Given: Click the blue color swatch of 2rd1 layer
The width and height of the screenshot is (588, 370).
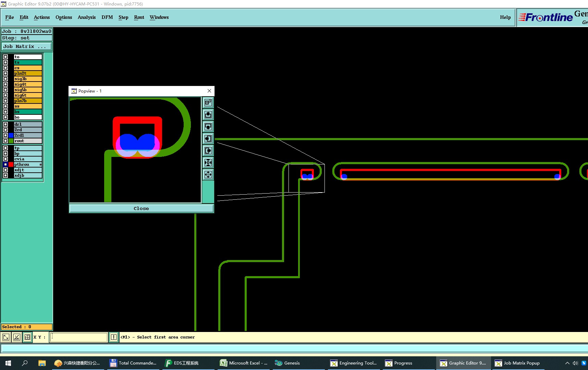Looking at the screenshot, I should 11,135.
